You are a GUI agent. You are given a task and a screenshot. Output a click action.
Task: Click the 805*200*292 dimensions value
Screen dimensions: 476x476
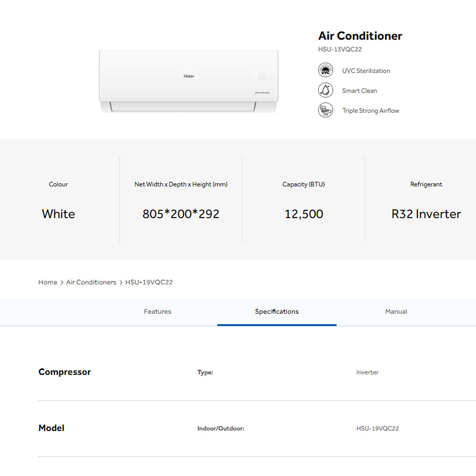[181, 214]
